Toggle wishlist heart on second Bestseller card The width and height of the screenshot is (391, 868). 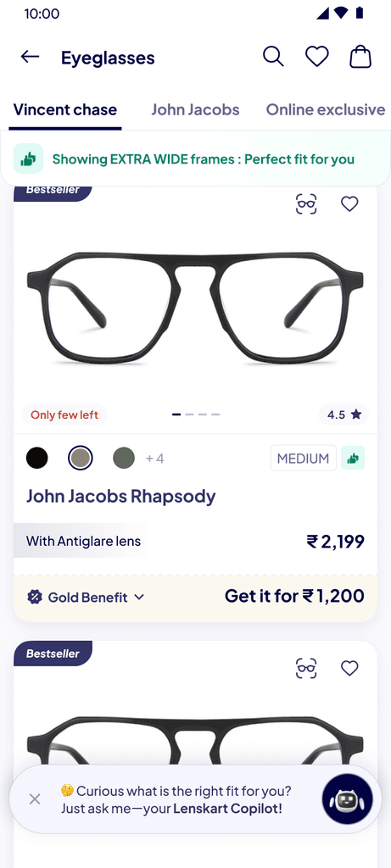tap(349, 668)
